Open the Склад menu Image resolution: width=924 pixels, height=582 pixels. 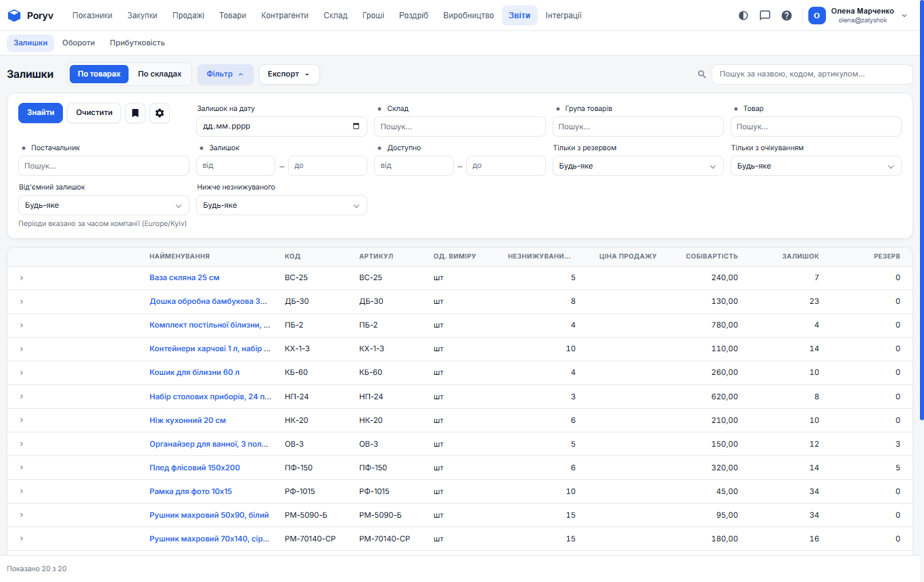[336, 16]
